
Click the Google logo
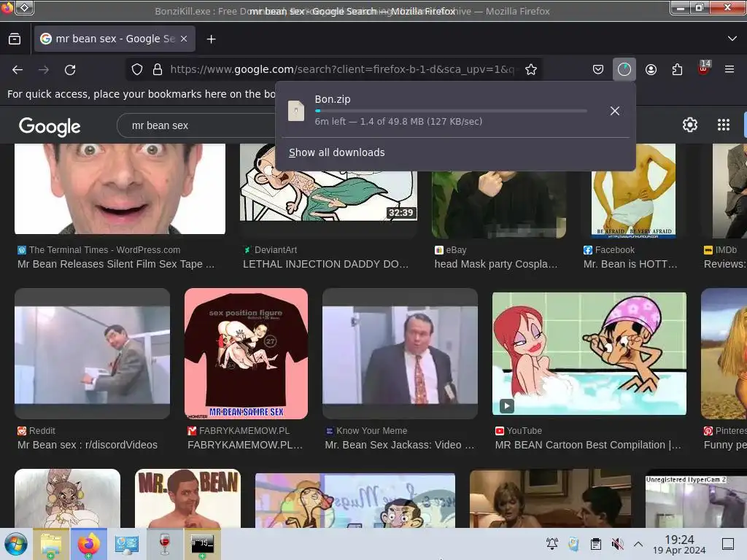[x=50, y=127]
